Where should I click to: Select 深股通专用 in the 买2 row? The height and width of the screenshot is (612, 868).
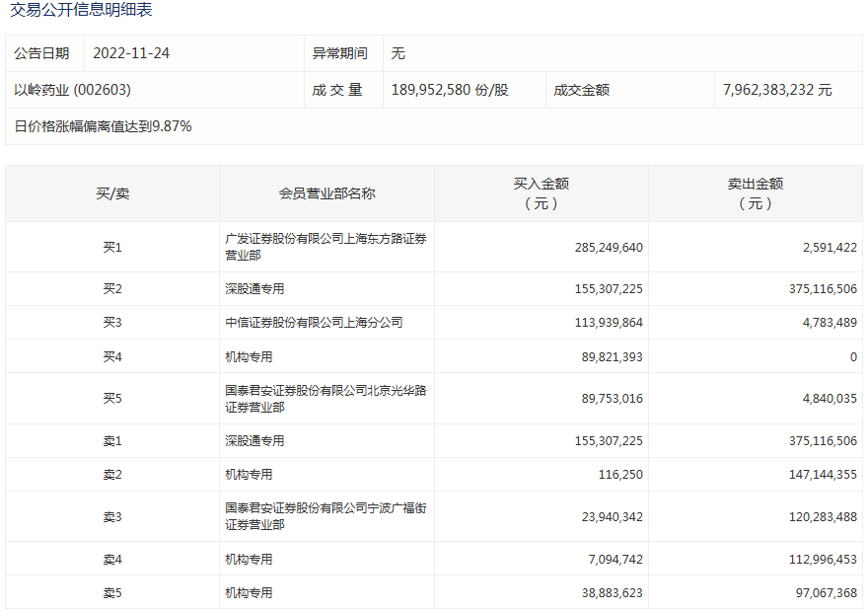pyautogui.click(x=254, y=289)
